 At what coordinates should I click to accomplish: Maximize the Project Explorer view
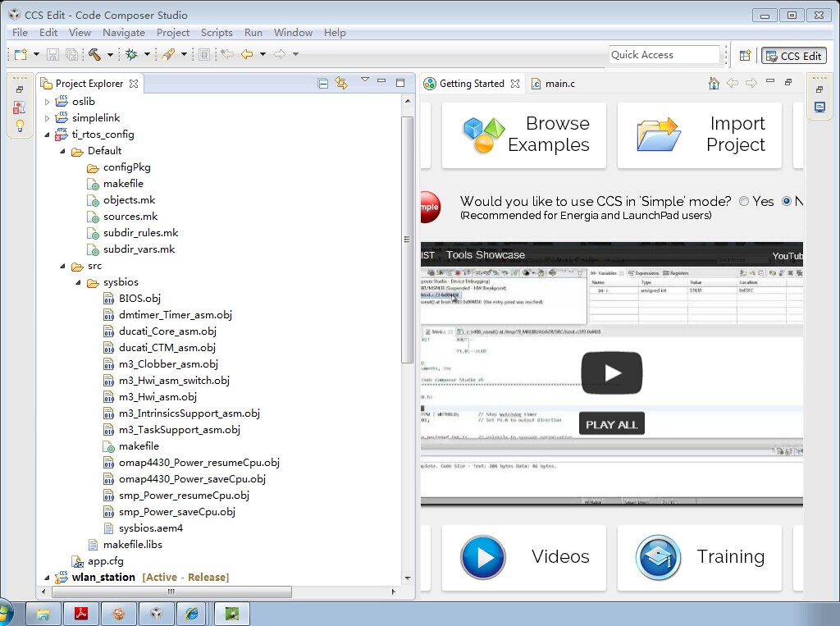[x=400, y=83]
